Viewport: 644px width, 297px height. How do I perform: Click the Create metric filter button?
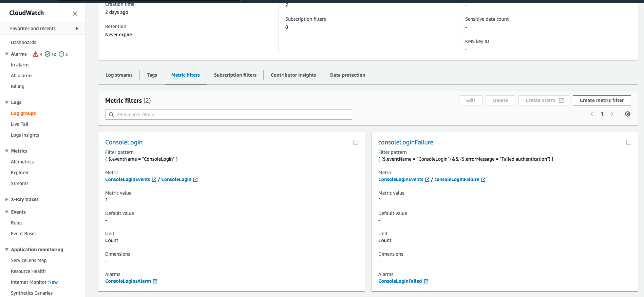point(602,100)
